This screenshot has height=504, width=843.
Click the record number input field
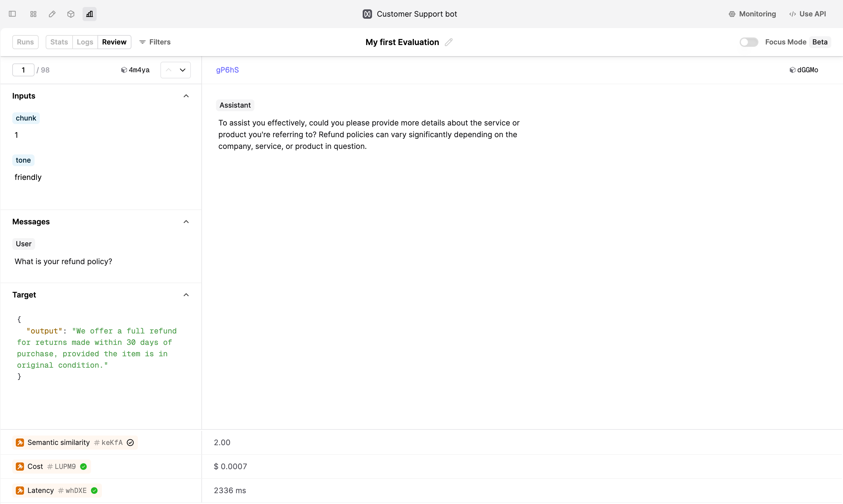[23, 70]
